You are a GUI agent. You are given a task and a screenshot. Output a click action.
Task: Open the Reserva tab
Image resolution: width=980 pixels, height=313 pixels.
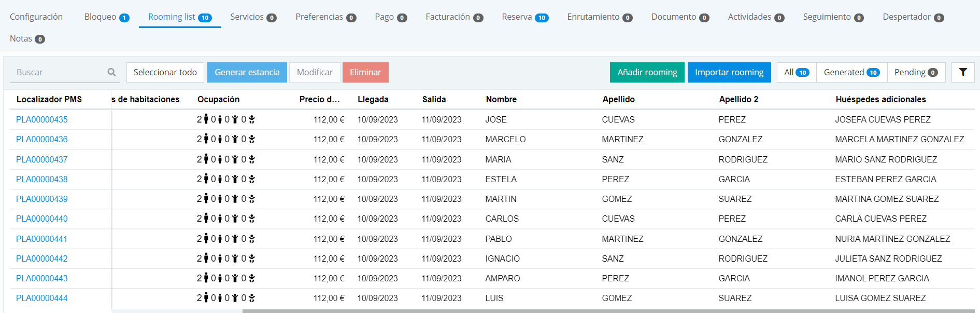pyautogui.click(x=524, y=17)
